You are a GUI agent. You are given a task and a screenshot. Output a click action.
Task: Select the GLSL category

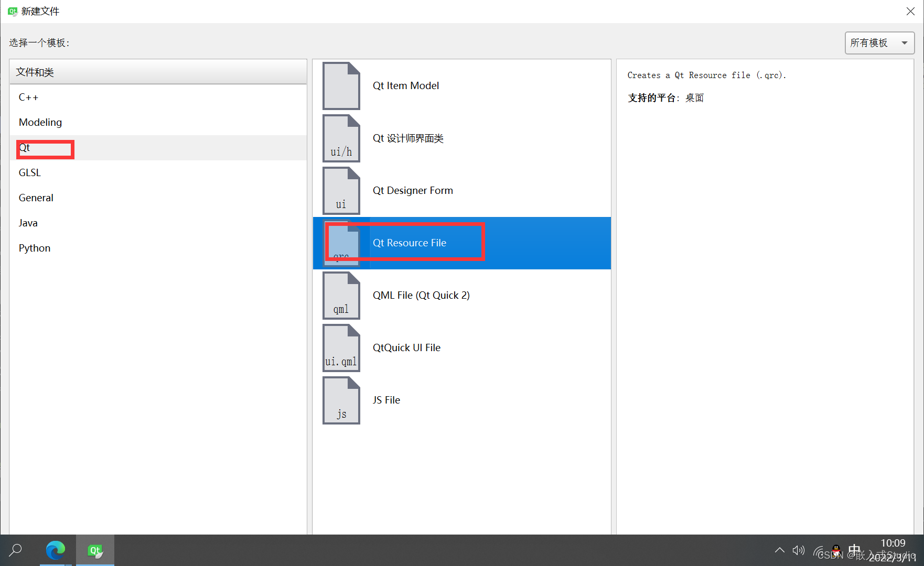point(158,173)
